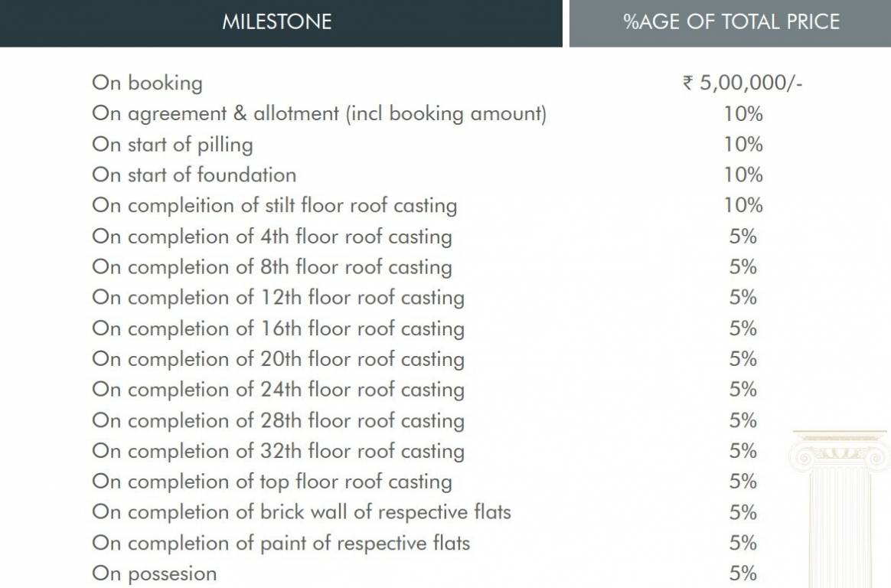Select the agreement & allotment milestone row

click(319, 113)
